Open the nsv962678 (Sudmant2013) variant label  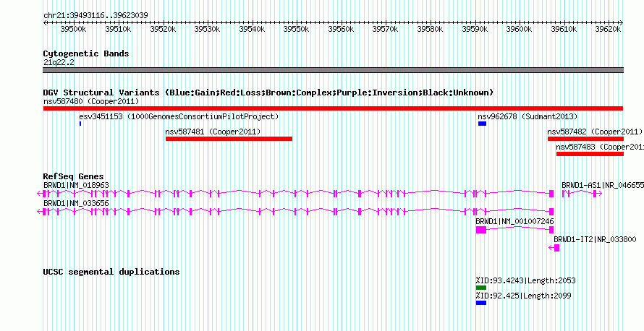coord(528,116)
